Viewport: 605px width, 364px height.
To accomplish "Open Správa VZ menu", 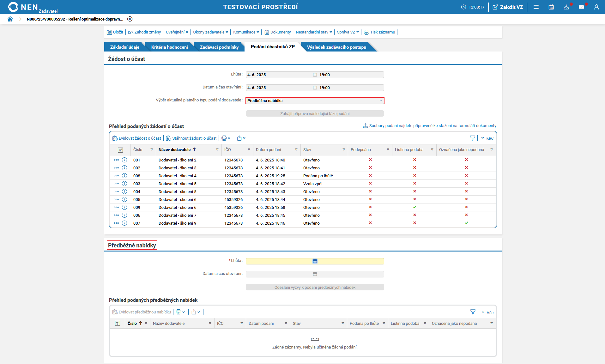I will click(x=348, y=32).
